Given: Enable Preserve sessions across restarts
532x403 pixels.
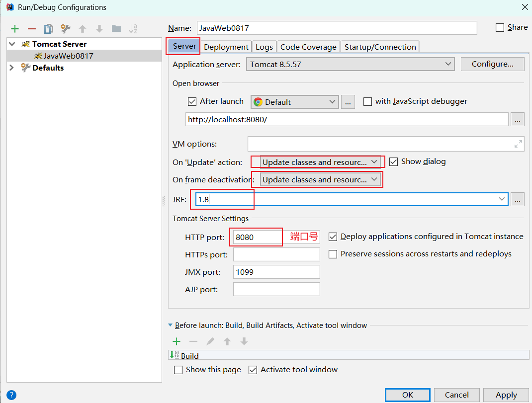Looking at the screenshot, I should click(333, 254).
